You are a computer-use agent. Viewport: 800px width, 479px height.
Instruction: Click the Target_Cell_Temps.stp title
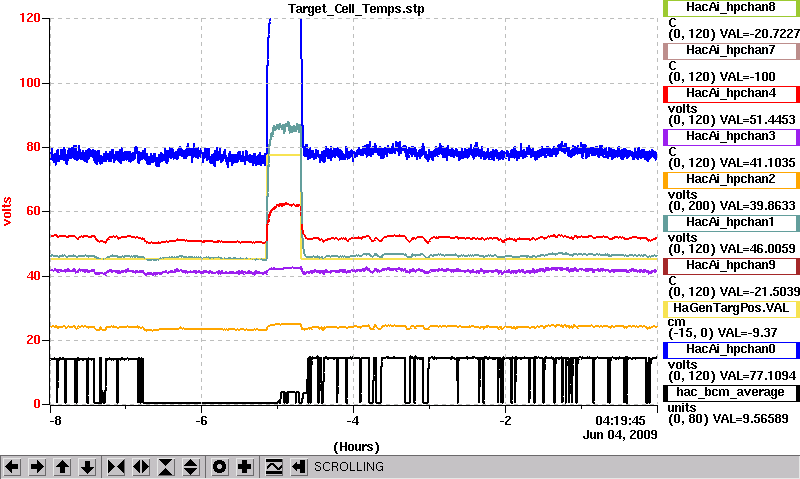click(x=356, y=9)
